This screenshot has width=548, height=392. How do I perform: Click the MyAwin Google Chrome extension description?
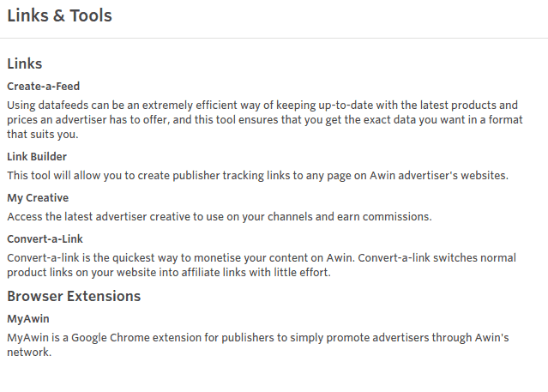[x=258, y=345]
